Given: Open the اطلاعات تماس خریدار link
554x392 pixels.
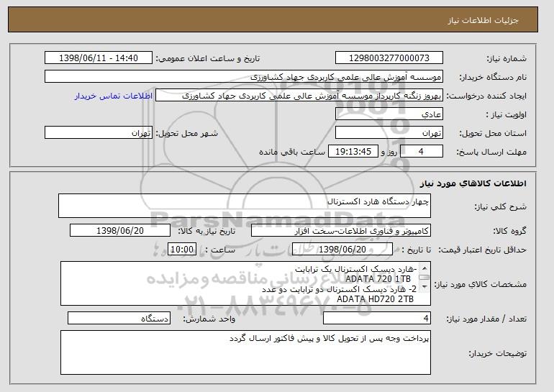Looking at the screenshot, I should tap(114, 96).
